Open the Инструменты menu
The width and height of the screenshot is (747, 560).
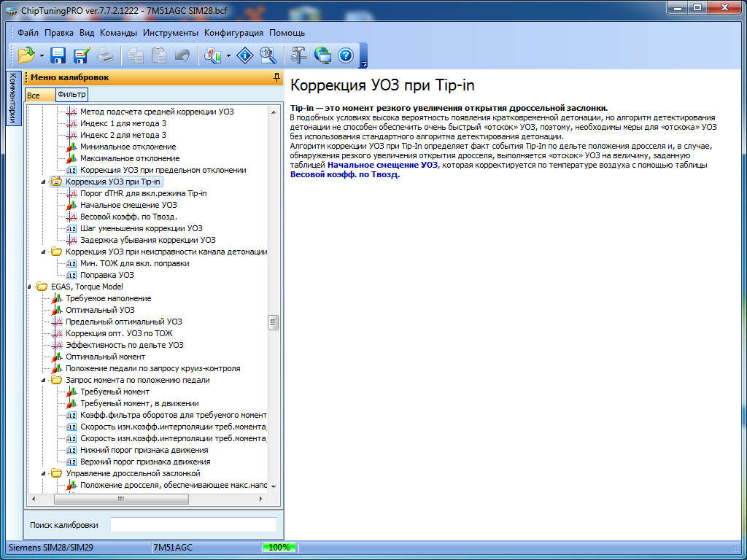pyautogui.click(x=170, y=33)
